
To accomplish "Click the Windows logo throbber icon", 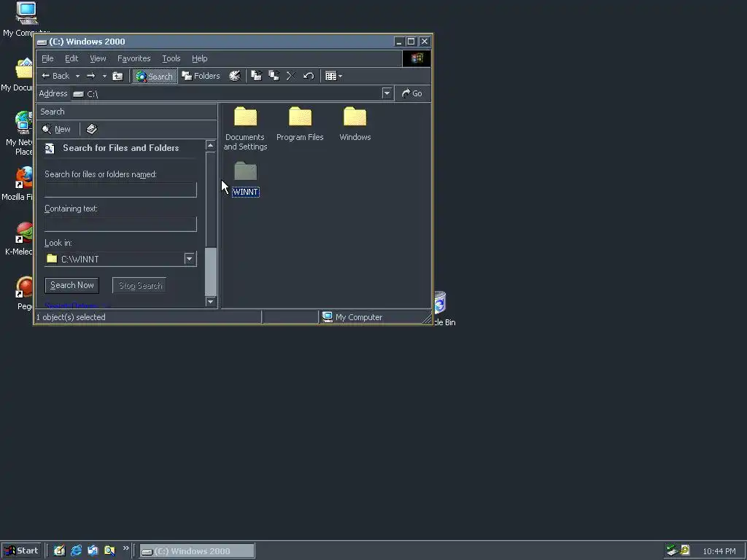I will click(x=417, y=58).
